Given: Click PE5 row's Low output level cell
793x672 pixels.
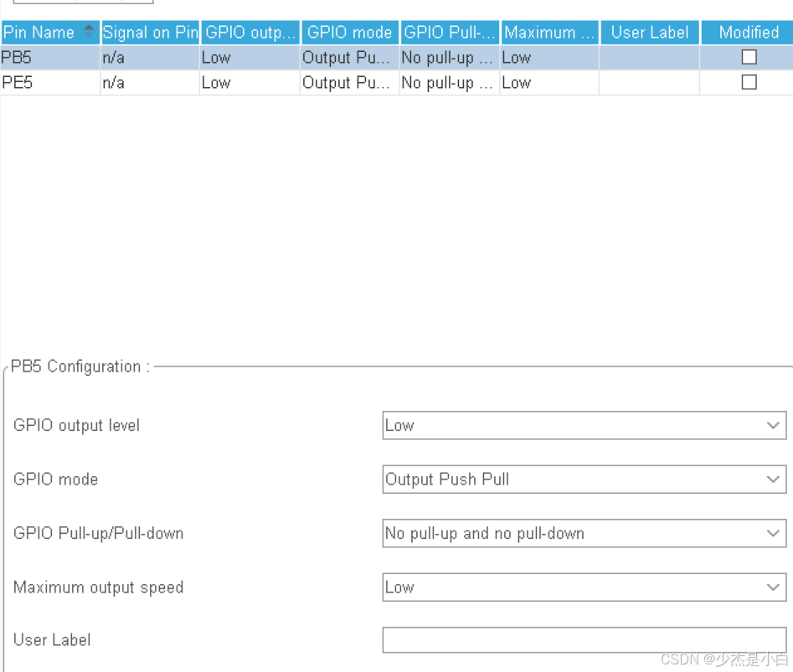Looking at the screenshot, I should tap(250, 82).
